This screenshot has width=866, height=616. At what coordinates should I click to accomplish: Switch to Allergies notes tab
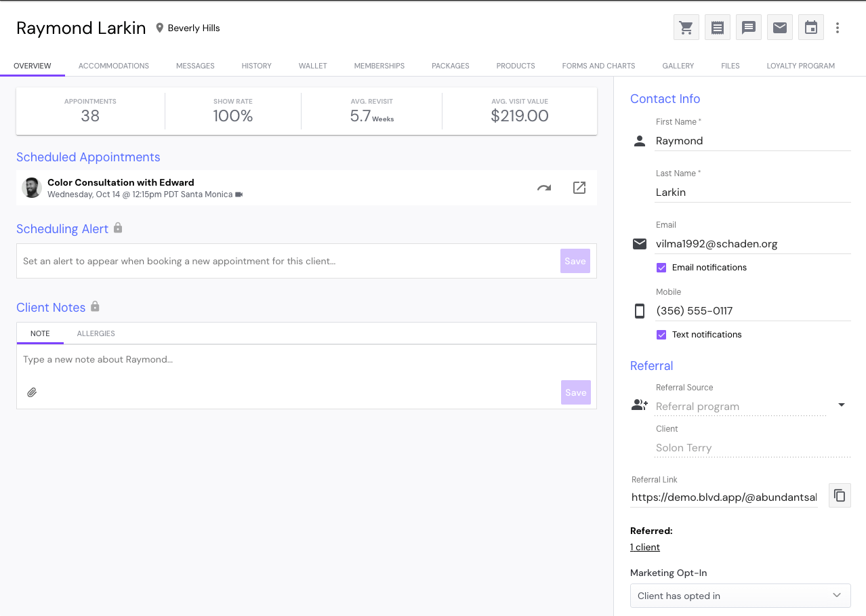pos(96,333)
